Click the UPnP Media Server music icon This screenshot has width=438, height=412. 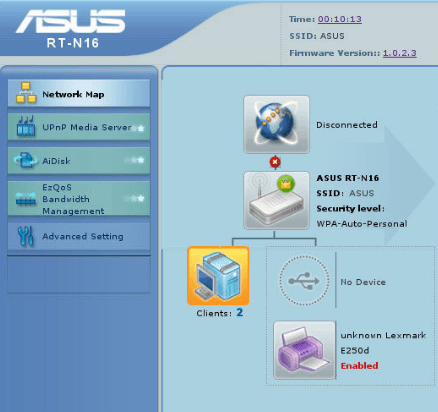tap(26, 126)
